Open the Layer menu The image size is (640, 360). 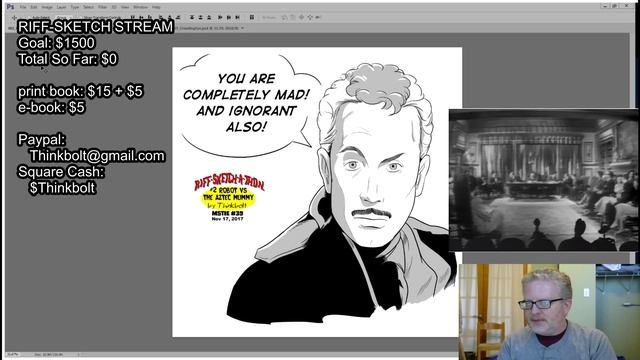tap(62, 7)
